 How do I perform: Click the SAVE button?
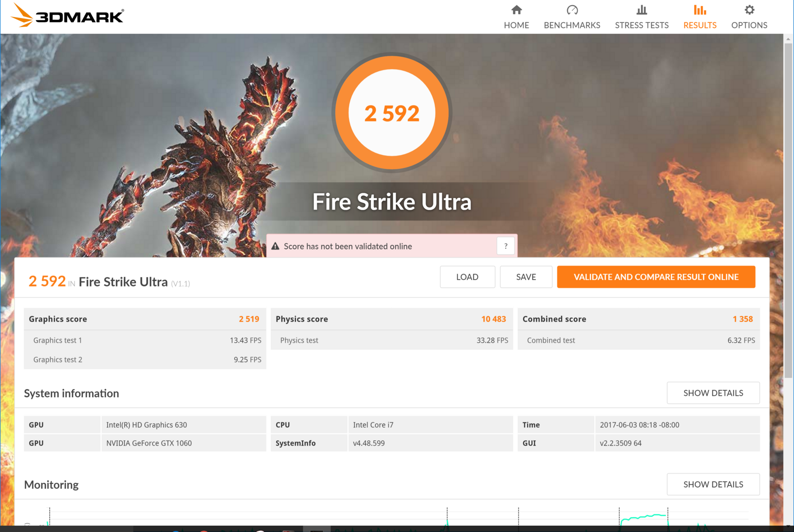click(x=526, y=277)
